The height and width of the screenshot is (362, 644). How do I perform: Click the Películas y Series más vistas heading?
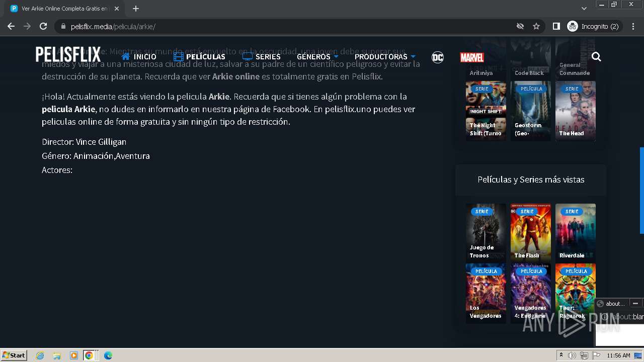click(x=531, y=179)
